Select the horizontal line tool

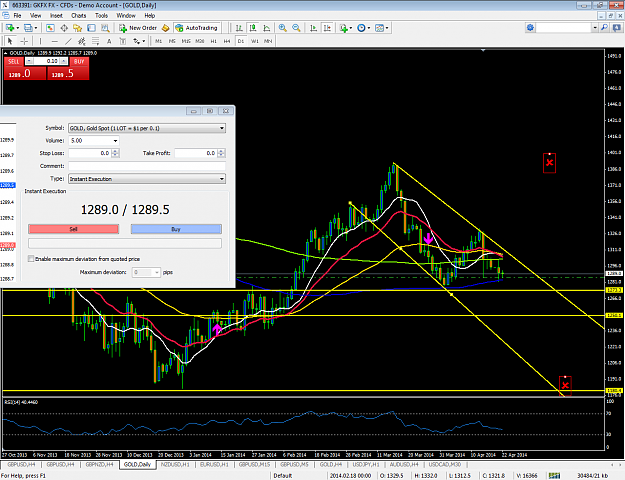click(x=55, y=41)
